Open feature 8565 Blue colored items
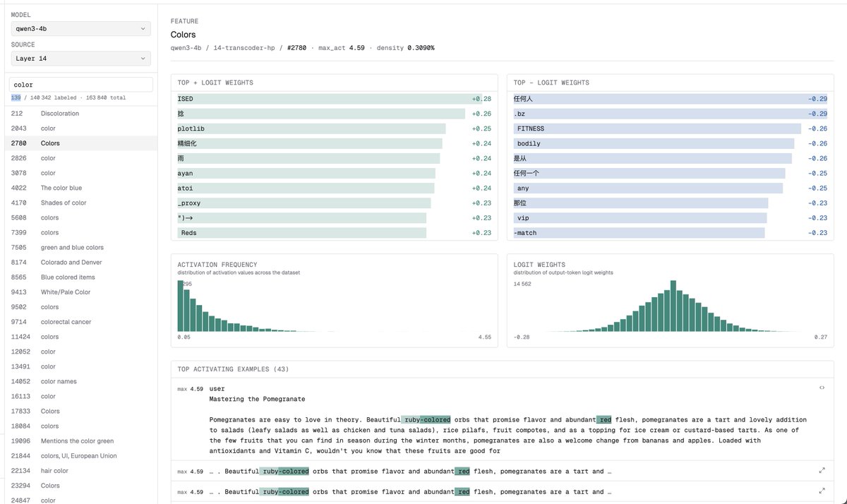Screen dimensions: 847x504 click(80, 277)
